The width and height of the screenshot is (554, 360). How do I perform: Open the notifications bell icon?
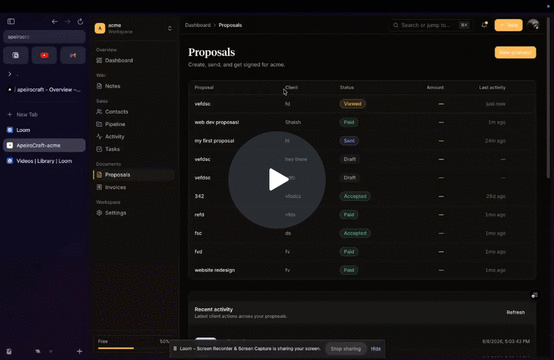pyautogui.click(x=484, y=25)
